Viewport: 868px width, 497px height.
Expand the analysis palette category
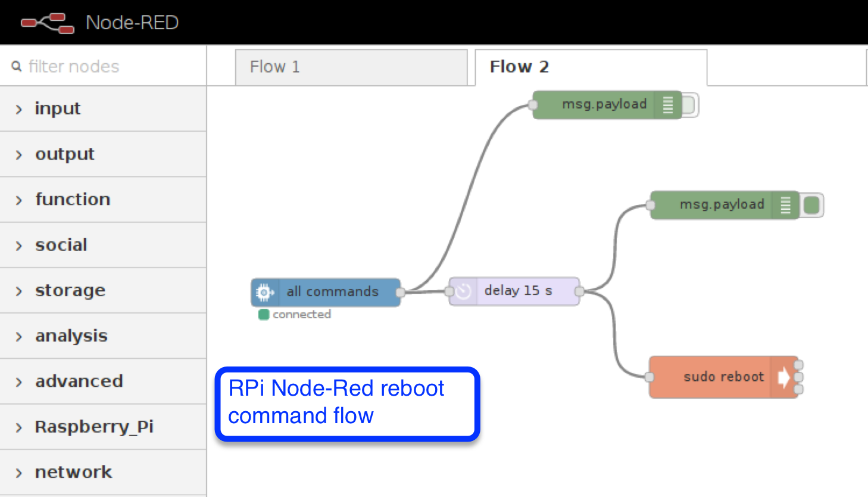(103, 336)
